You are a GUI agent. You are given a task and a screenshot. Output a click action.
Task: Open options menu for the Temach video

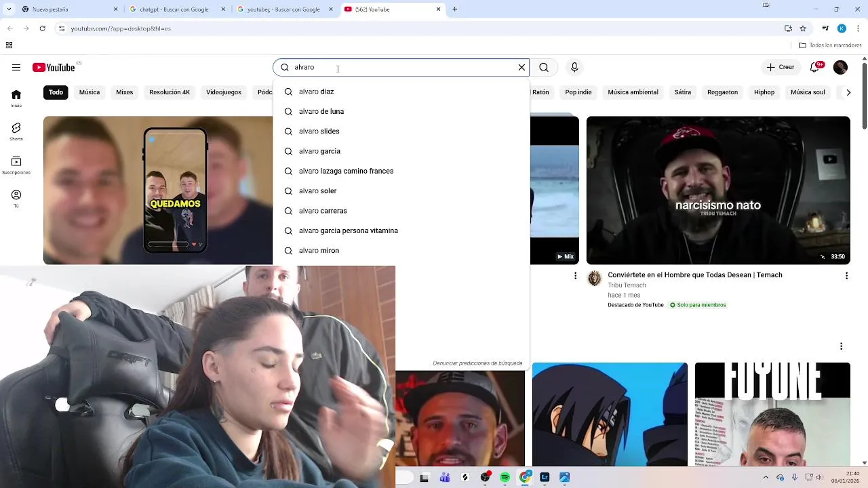coord(846,275)
